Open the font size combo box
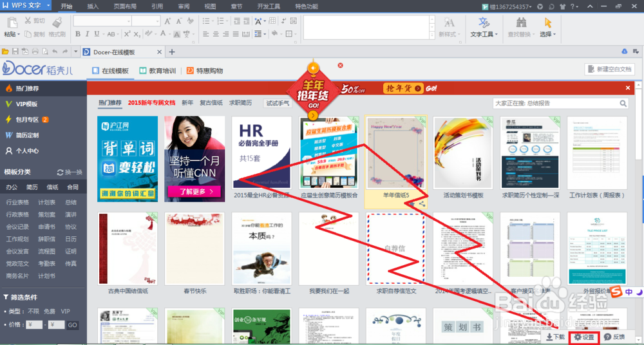The width and height of the screenshot is (644, 345). 146,21
